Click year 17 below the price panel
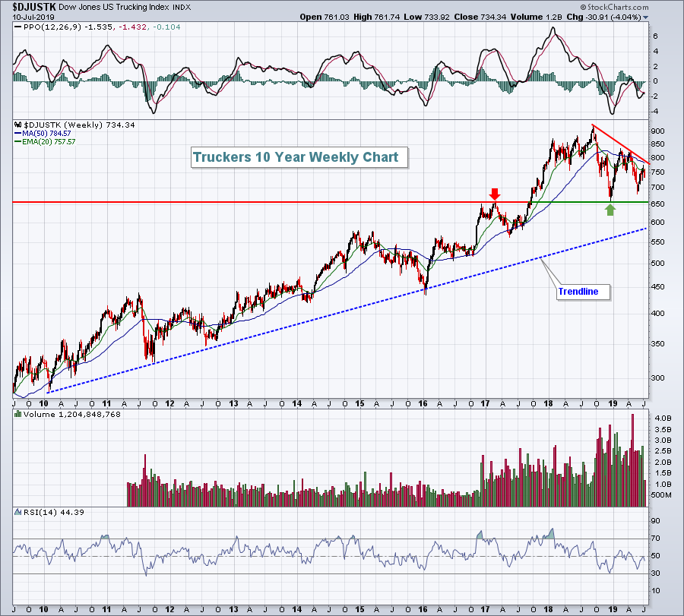This screenshot has height=616, width=684. [485, 403]
